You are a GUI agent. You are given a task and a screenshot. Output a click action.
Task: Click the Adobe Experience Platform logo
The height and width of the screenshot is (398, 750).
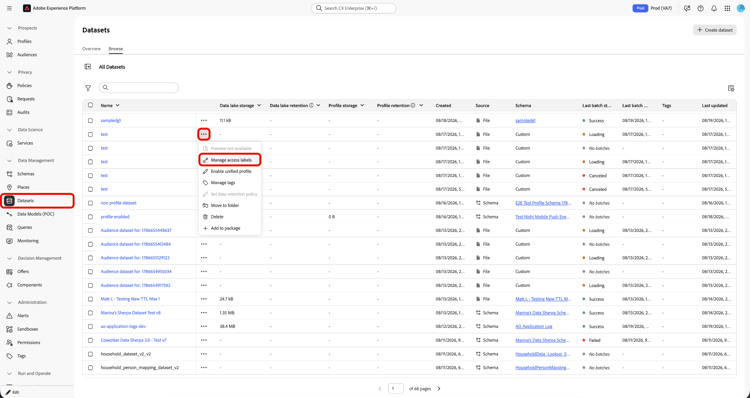[x=27, y=8]
